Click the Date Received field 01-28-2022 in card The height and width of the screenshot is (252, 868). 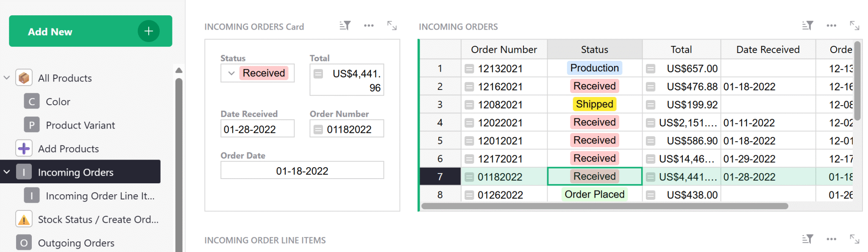point(257,129)
